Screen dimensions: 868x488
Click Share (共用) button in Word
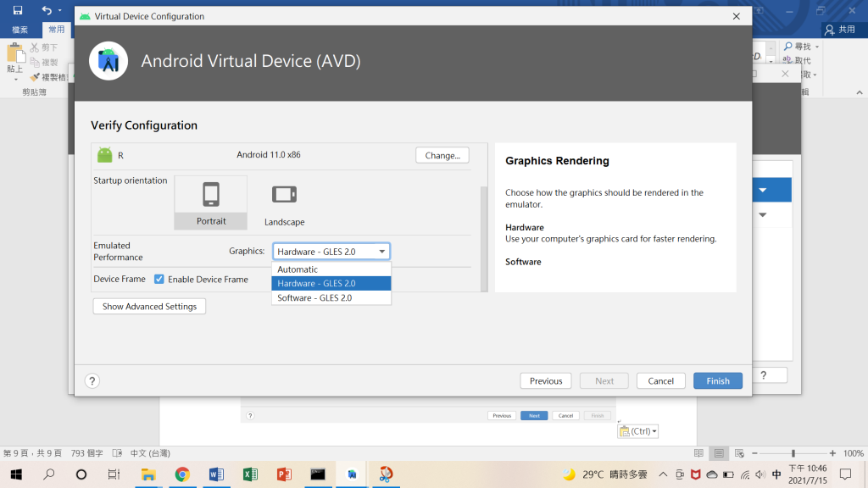[x=840, y=30]
